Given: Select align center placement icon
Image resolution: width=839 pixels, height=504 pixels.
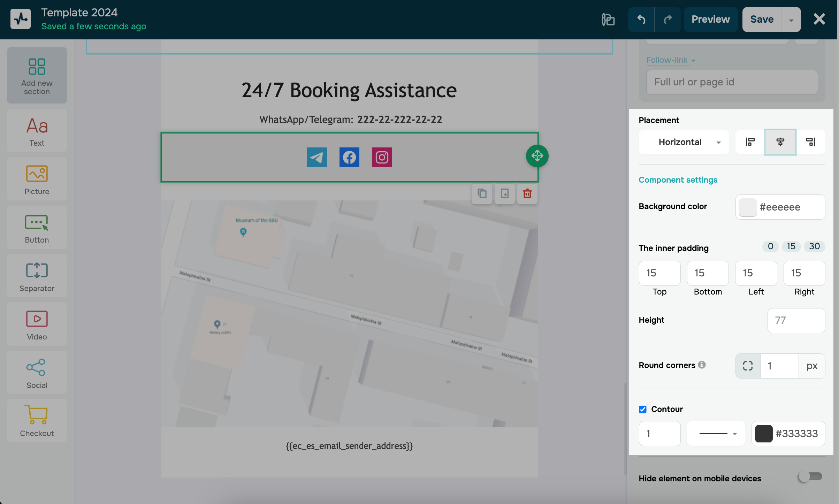Looking at the screenshot, I should [x=780, y=142].
